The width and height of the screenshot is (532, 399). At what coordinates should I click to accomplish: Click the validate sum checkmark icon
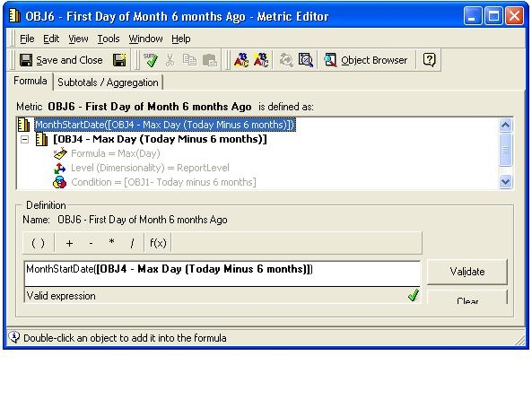(151, 60)
